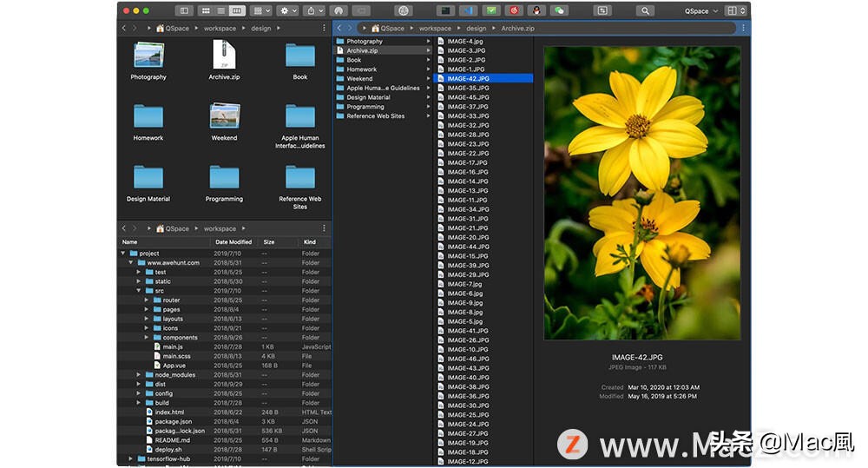868x468 pixels.
Task: Click the QQ penguin icon in the toolbar
Action: click(x=537, y=10)
